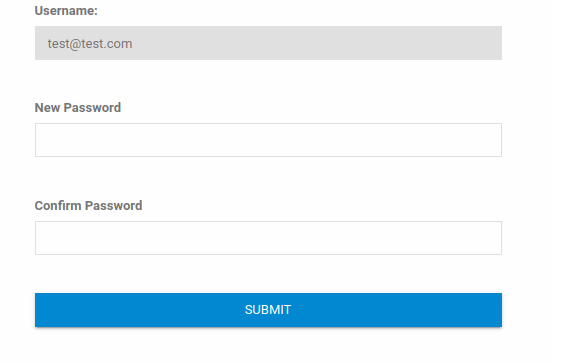Viewport: 585px width, 363px height.
Task: Click the SUBMIT text on the blue button
Action: (x=268, y=310)
